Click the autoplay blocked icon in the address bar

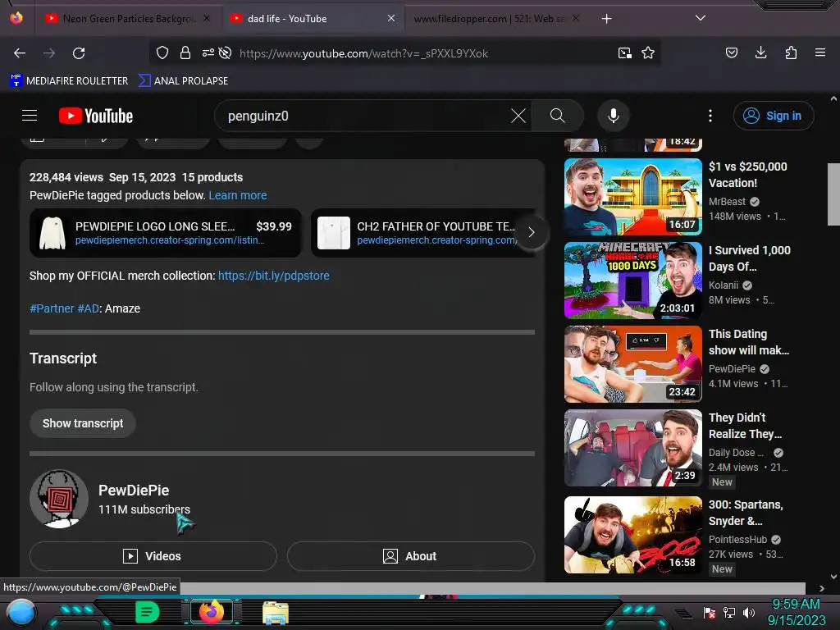pos(226,53)
